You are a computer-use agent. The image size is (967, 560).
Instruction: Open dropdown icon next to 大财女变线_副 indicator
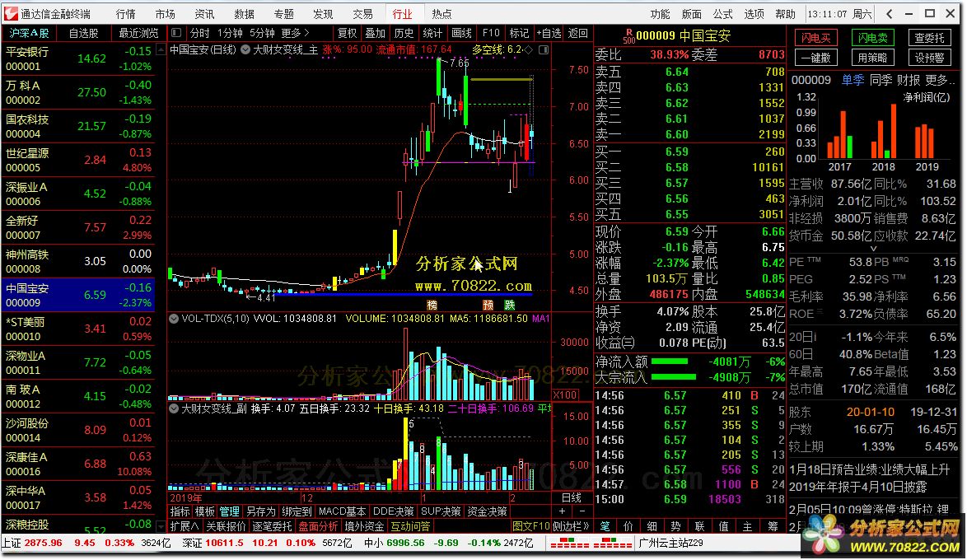pos(174,408)
